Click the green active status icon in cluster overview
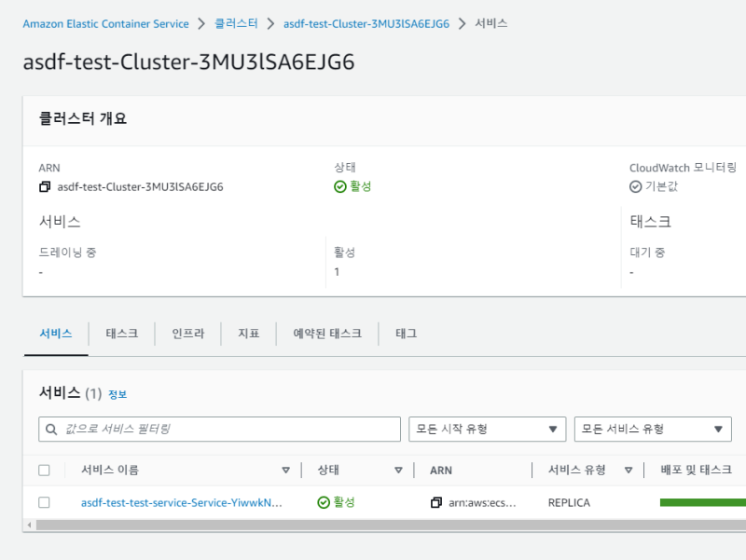Viewport: 746px width, 560px height. [x=340, y=186]
